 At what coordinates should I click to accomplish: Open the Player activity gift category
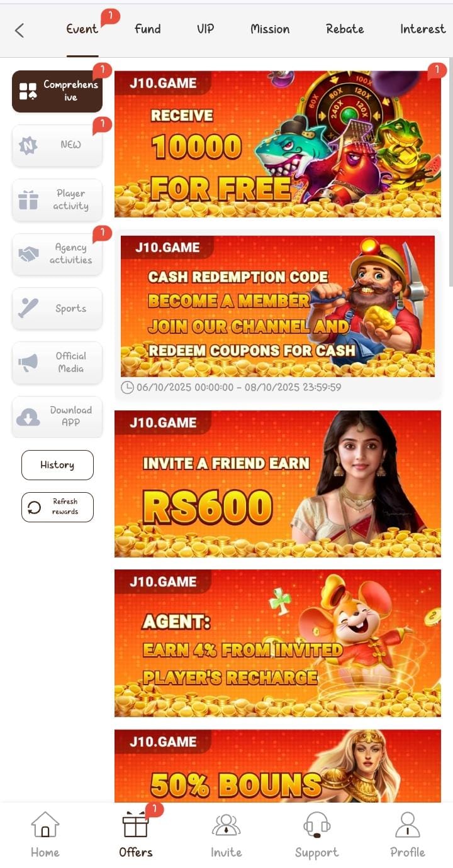[57, 200]
